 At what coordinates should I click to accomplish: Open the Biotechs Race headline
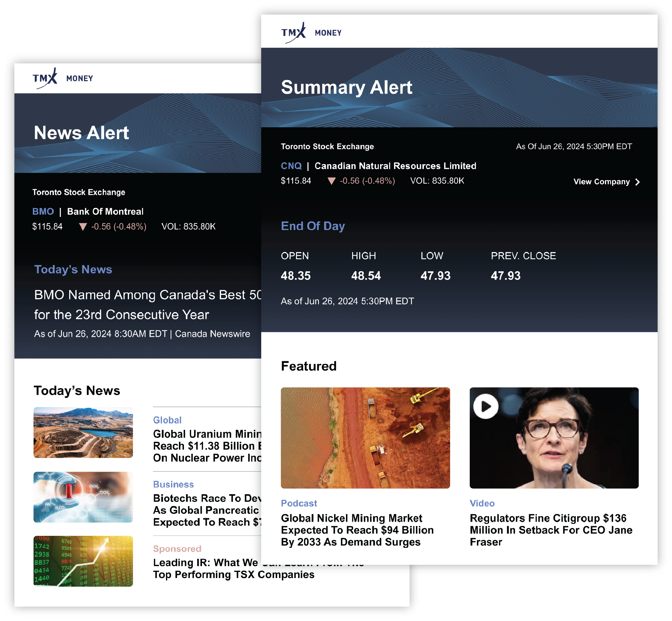(207, 510)
